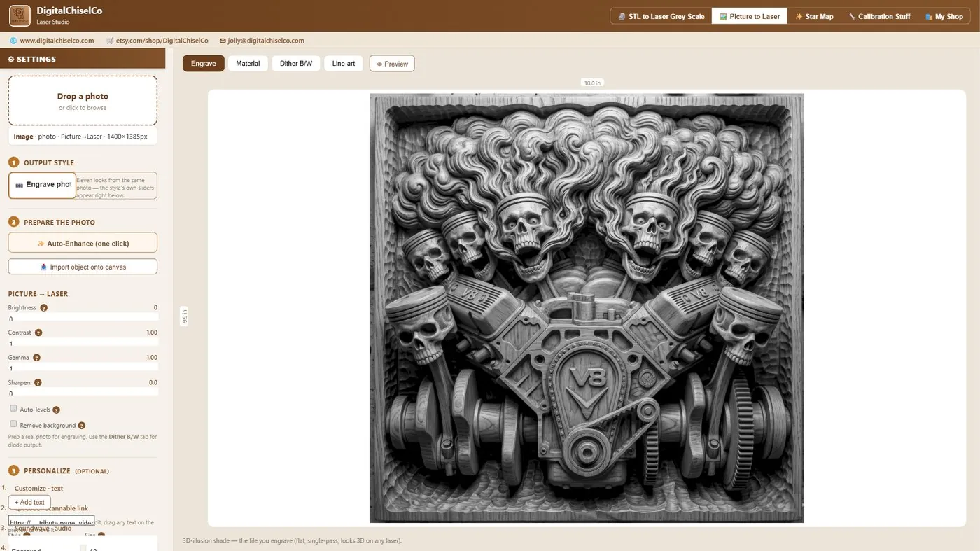
Task: Tick the Remove background checkbox
Action: pos(13,424)
